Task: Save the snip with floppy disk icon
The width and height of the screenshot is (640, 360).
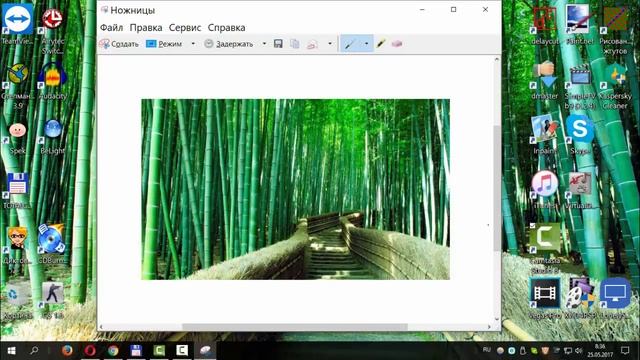Action: (278, 44)
